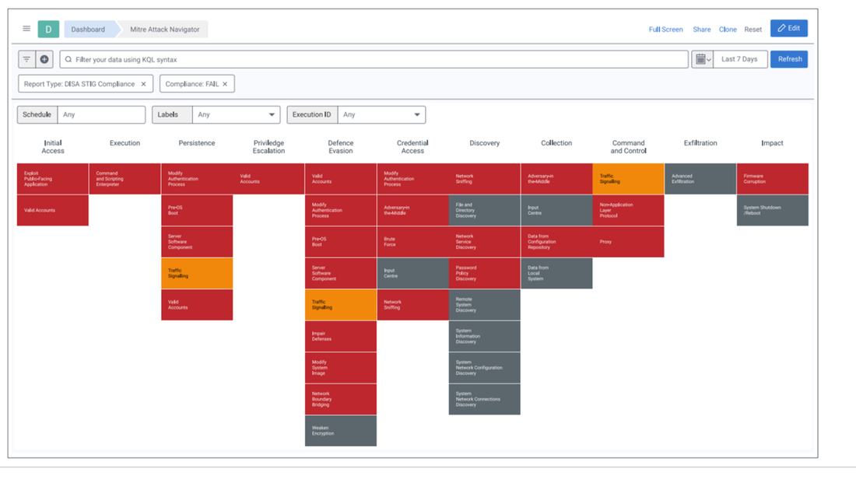Click the Clone link
856x504 pixels.
728,30
